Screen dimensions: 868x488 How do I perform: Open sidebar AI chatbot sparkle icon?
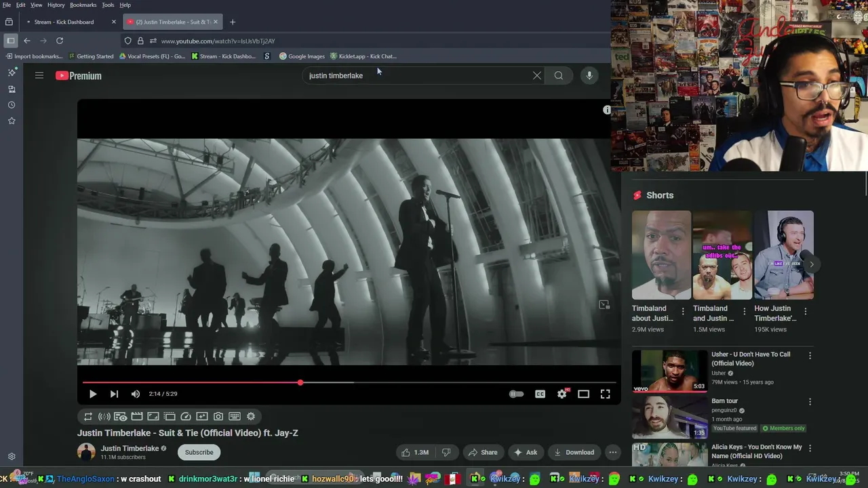(12, 73)
